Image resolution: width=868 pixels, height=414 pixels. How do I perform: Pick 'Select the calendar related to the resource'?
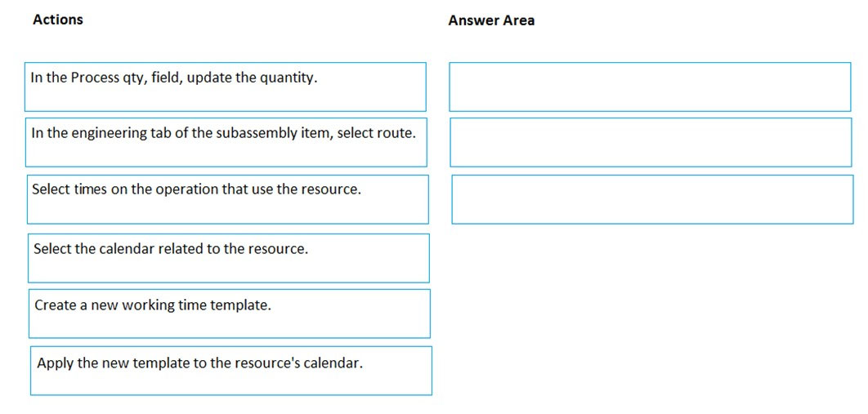(x=229, y=258)
